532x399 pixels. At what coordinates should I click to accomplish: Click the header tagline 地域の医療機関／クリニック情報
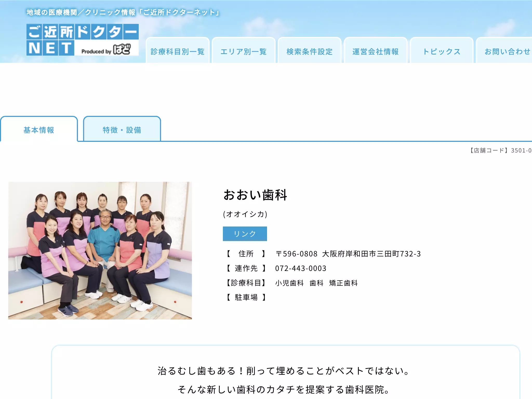81,12
